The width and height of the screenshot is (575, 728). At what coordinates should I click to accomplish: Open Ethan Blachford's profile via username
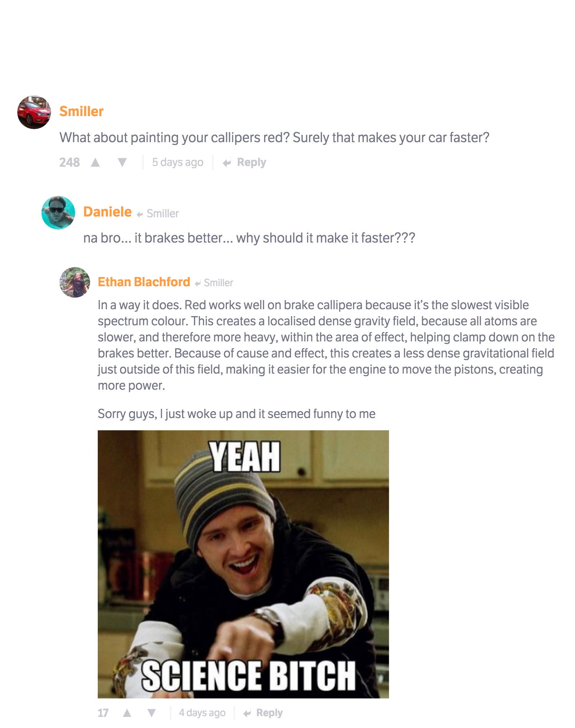144,282
